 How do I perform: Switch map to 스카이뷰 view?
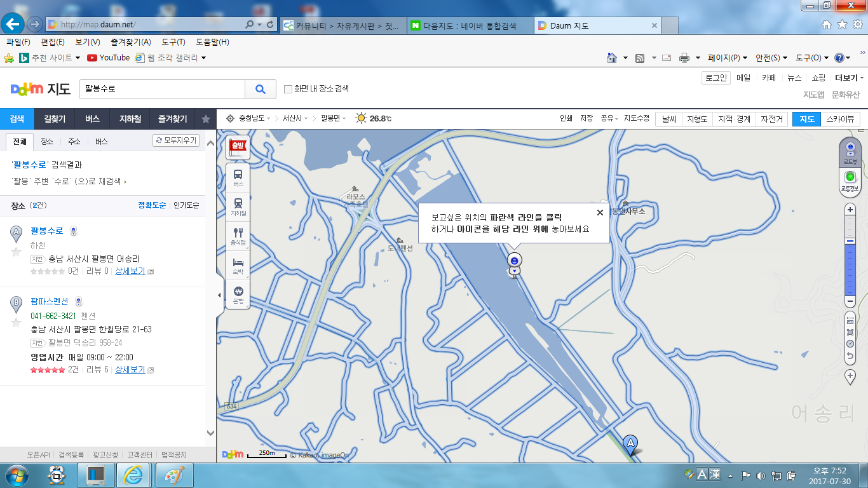click(x=840, y=119)
